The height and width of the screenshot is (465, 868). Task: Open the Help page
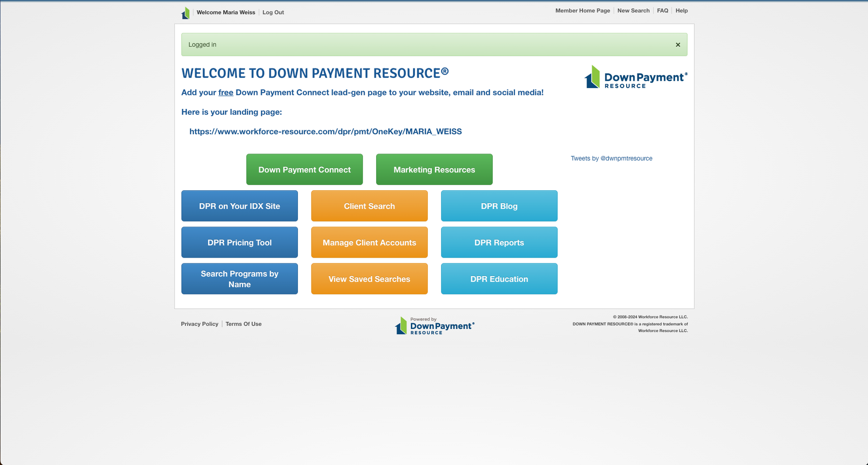pos(681,10)
